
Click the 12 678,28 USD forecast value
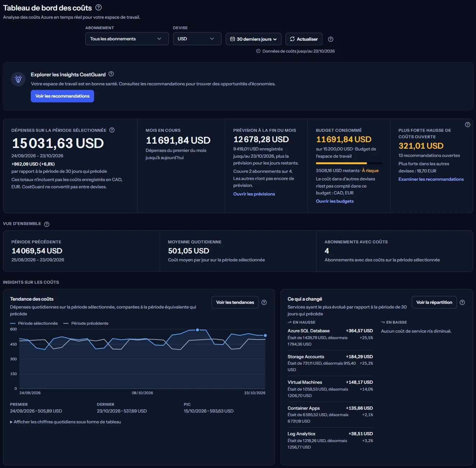pos(261,139)
